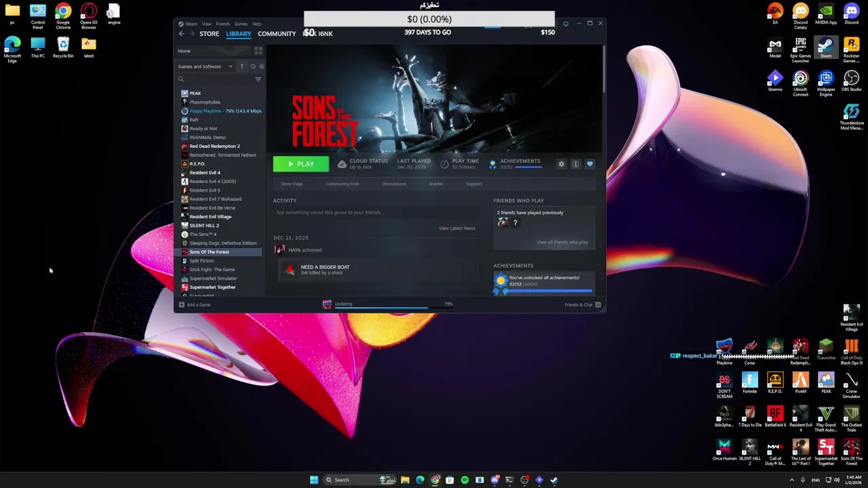
Task: Open the Steam LIBRARY tab
Action: pyautogui.click(x=238, y=34)
